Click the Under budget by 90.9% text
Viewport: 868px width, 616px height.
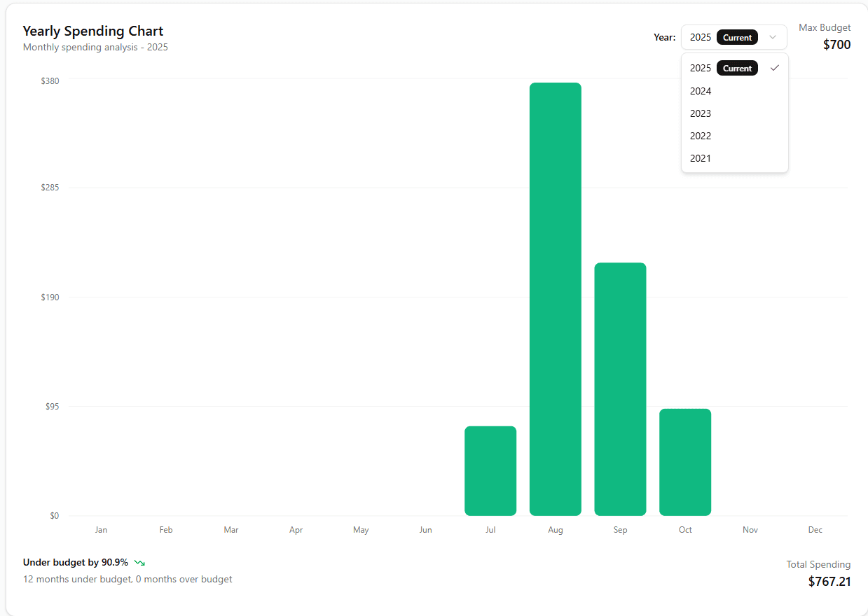point(76,562)
